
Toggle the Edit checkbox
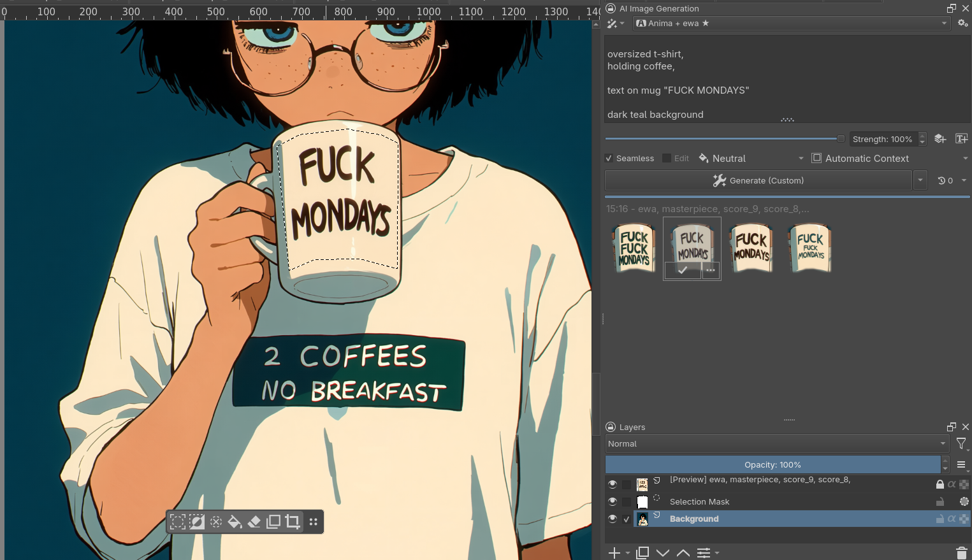coord(667,159)
